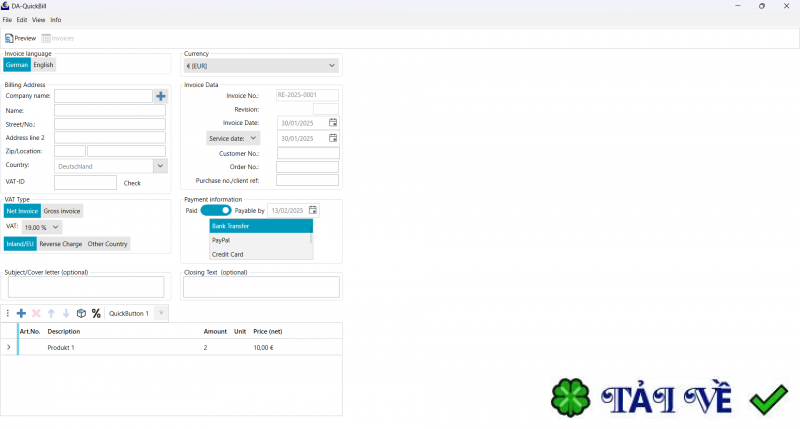The width and height of the screenshot is (800, 429).
Task: Select Credit Card payment method
Action: 260,254
